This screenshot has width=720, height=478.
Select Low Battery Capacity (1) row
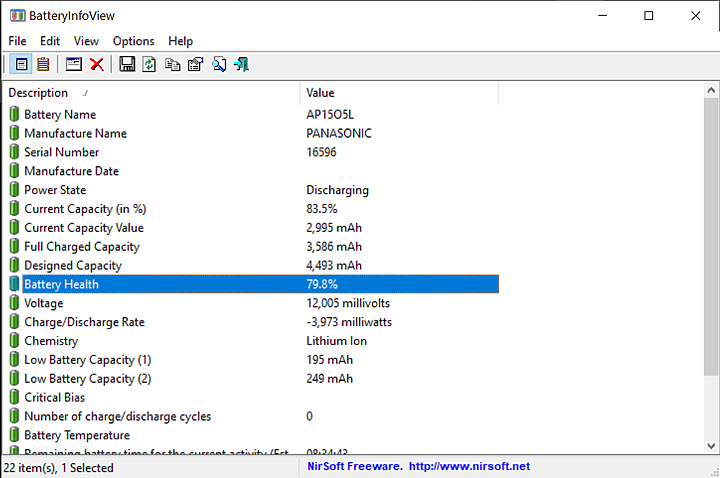point(253,359)
